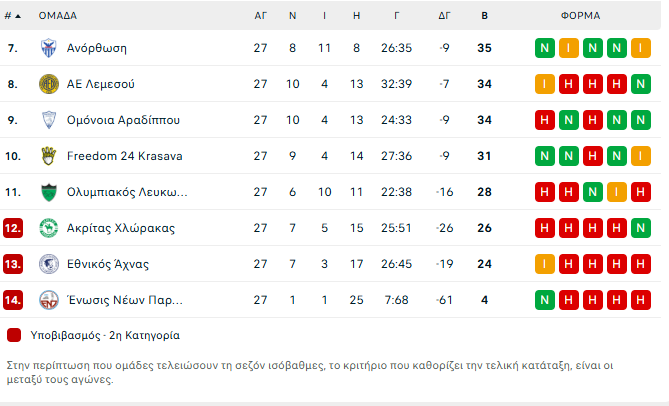
Task: Open the Freedom 24 Krasava team link
Action: 124,156
